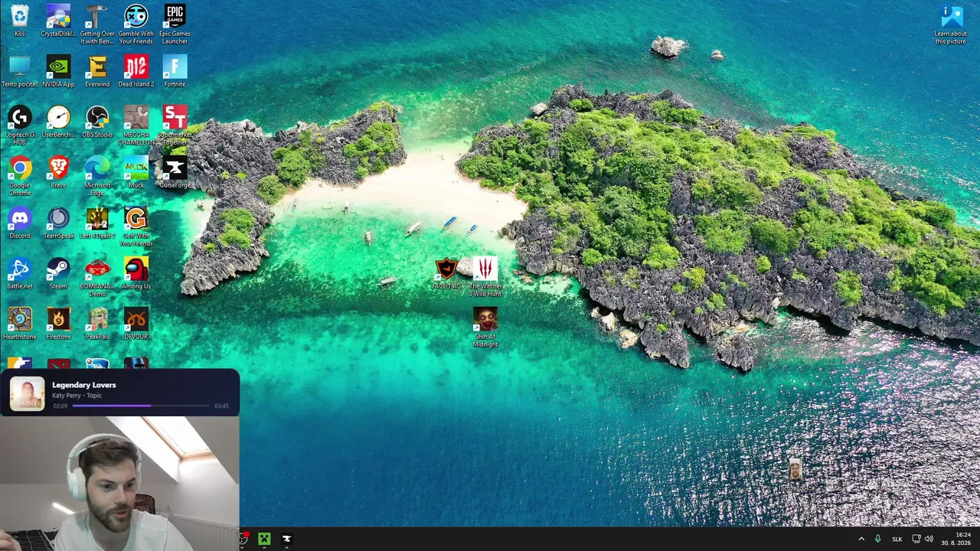
Task: Select Dead Island 2 shortcut
Action: pos(136,71)
